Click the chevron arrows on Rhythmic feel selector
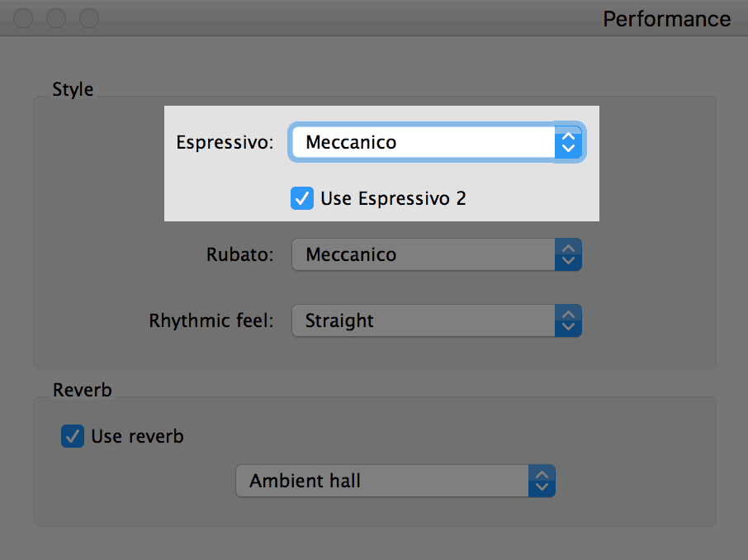The height and width of the screenshot is (560, 748). point(568,320)
